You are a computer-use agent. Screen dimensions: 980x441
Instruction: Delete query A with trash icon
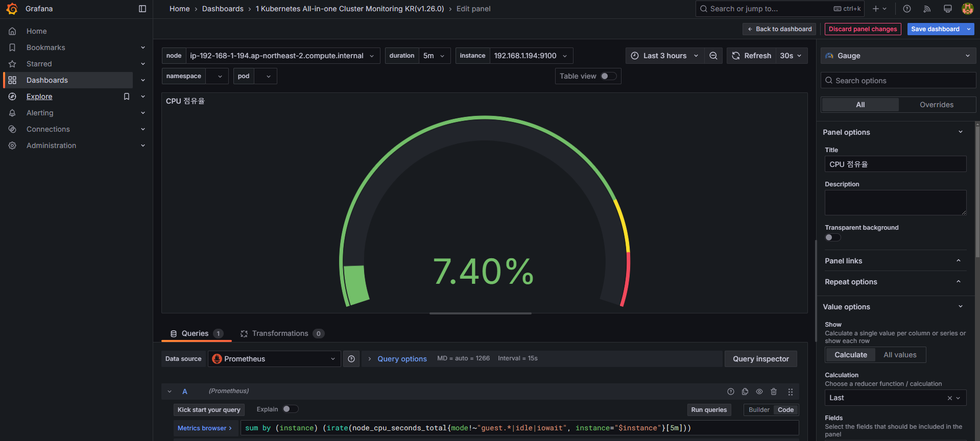(774, 391)
